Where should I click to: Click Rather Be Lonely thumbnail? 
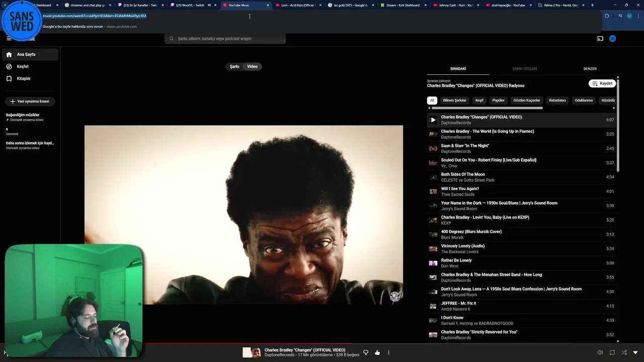[x=433, y=263]
